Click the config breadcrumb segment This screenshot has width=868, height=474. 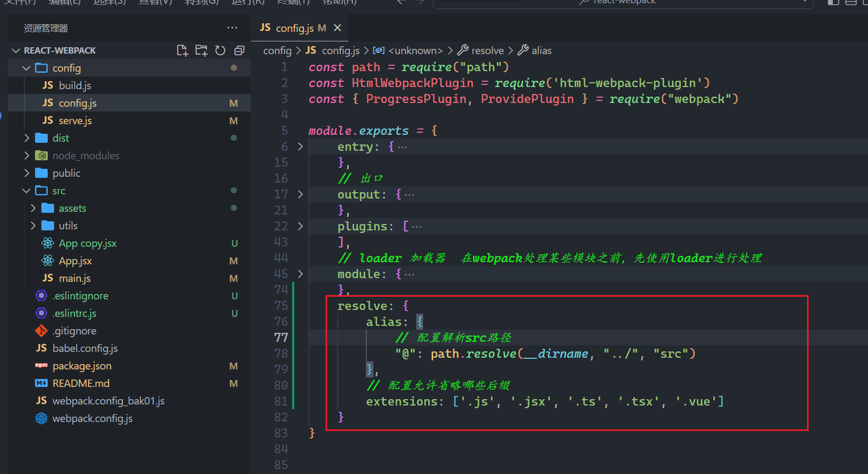pos(277,50)
